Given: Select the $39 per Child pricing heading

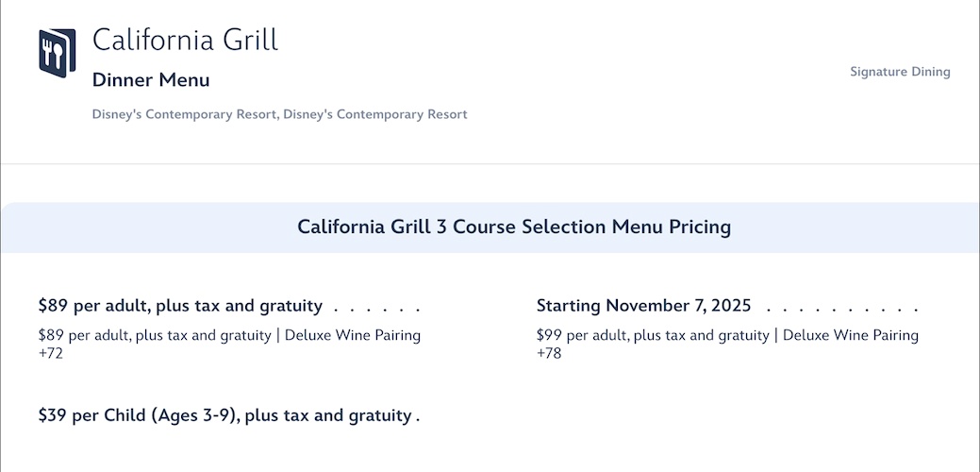Looking at the screenshot, I should 224,415.
